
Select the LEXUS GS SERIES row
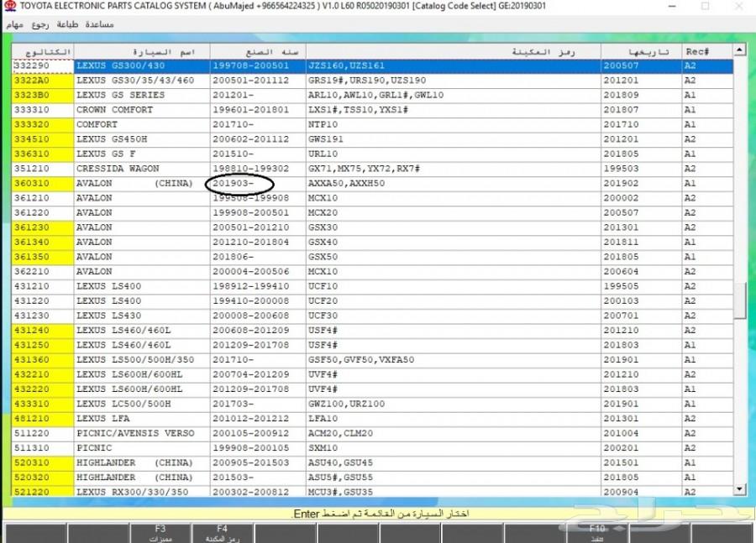click(372, 95)
